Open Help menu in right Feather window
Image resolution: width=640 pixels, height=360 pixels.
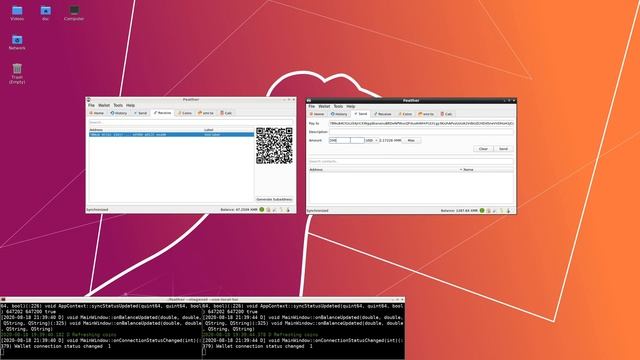click(x=351, y=106)
